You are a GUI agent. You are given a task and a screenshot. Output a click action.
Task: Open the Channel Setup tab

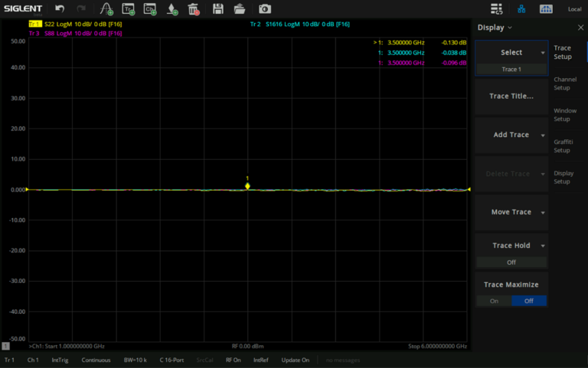click(x=565, y=83)
